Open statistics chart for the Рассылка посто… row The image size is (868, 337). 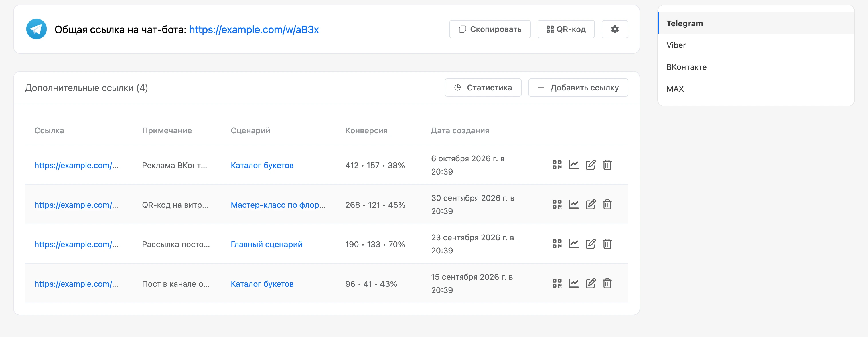click(x=573, y=244)
